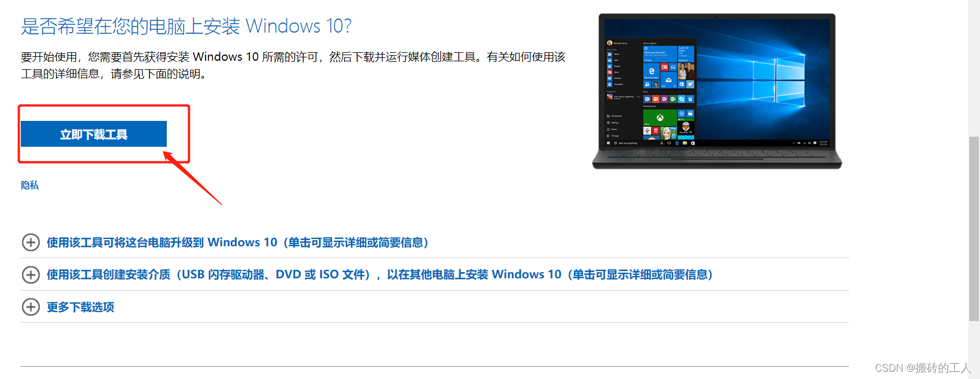Expand the 更多下载选项 plus circle icon
980x379 pixels.
click(30, 307)
